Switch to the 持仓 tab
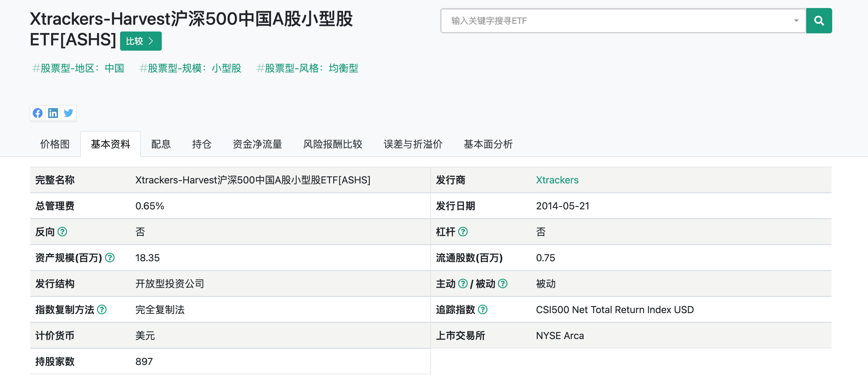This screenshot has width=868, height=386. [202, 144]
